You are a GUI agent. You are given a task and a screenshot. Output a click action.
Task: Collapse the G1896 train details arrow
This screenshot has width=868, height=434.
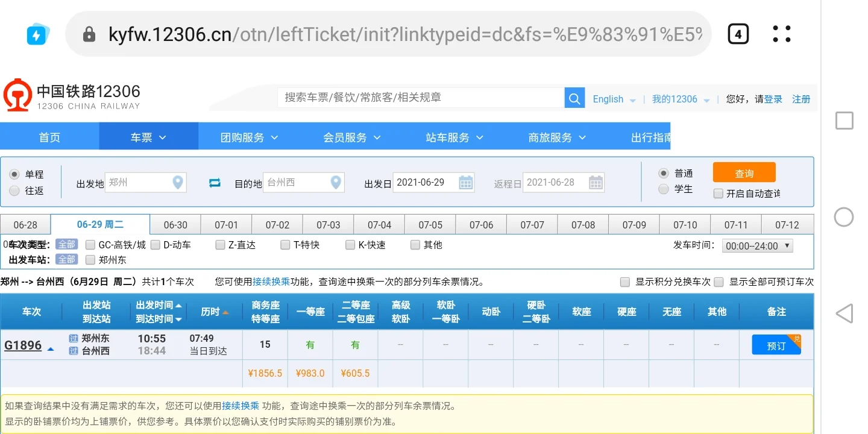point(49,348)
